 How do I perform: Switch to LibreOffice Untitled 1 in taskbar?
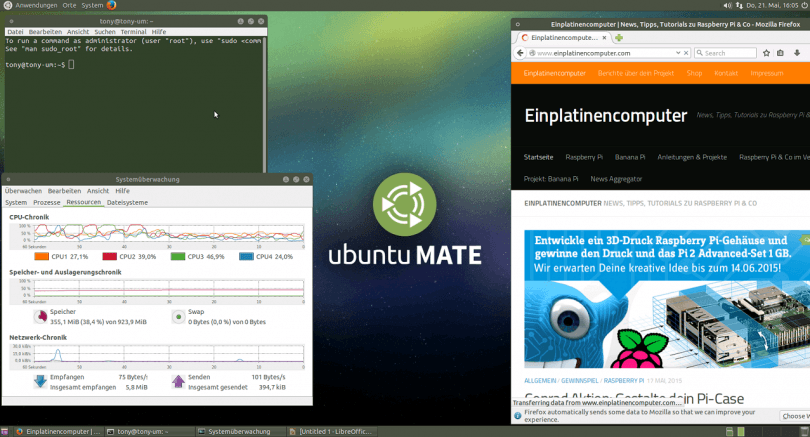coord(331,432)
